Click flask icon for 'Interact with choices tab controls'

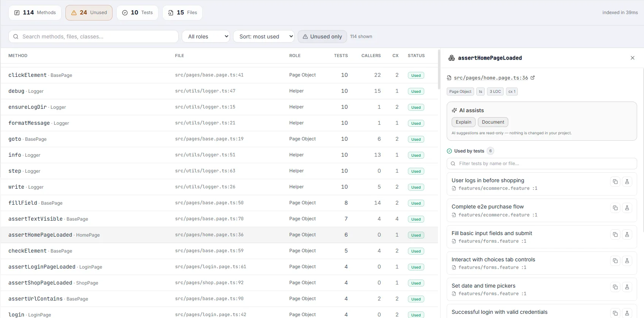627,261
